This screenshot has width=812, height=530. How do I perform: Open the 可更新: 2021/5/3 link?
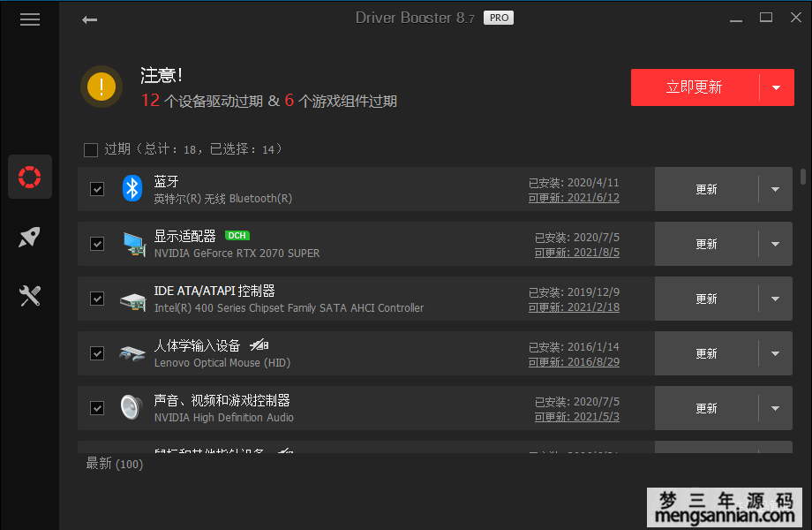pyautogui.click(x=577, y=417)
